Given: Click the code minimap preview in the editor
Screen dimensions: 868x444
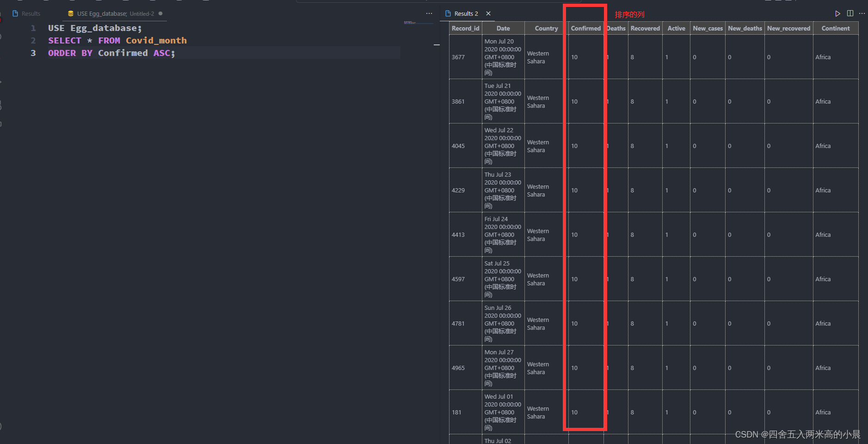Looking at the screenshot, I should (410, 22).
